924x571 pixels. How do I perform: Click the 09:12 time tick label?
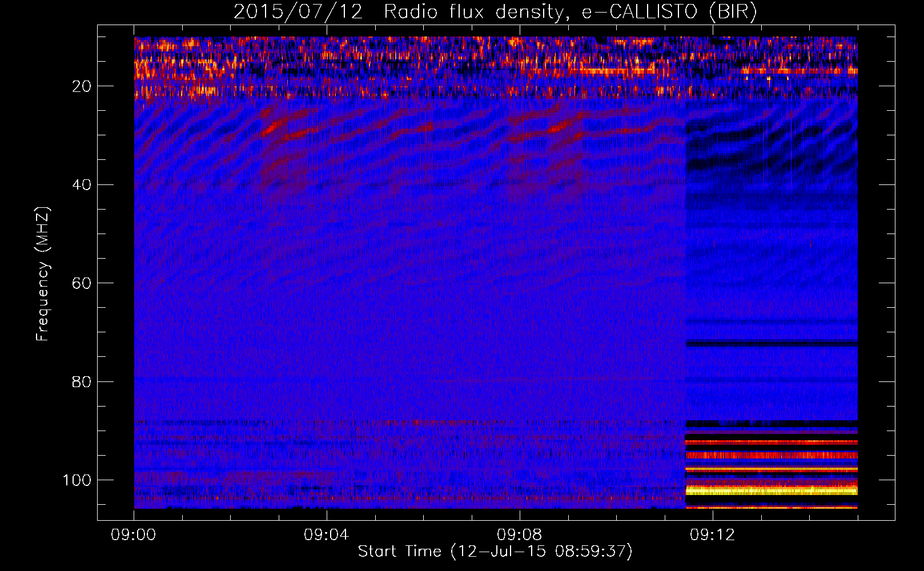(713, 535)
